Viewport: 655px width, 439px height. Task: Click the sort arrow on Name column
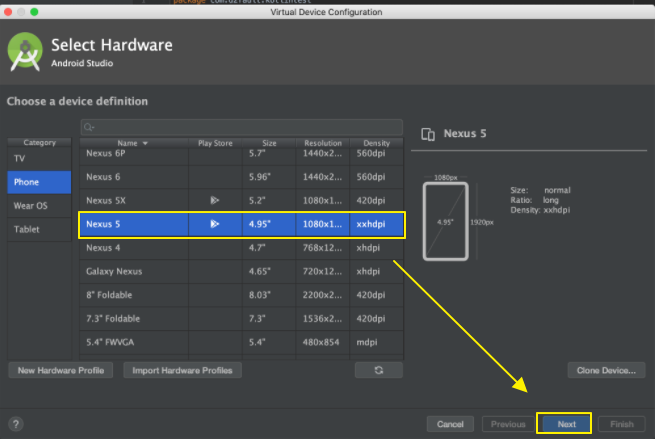tap(145, 143)
